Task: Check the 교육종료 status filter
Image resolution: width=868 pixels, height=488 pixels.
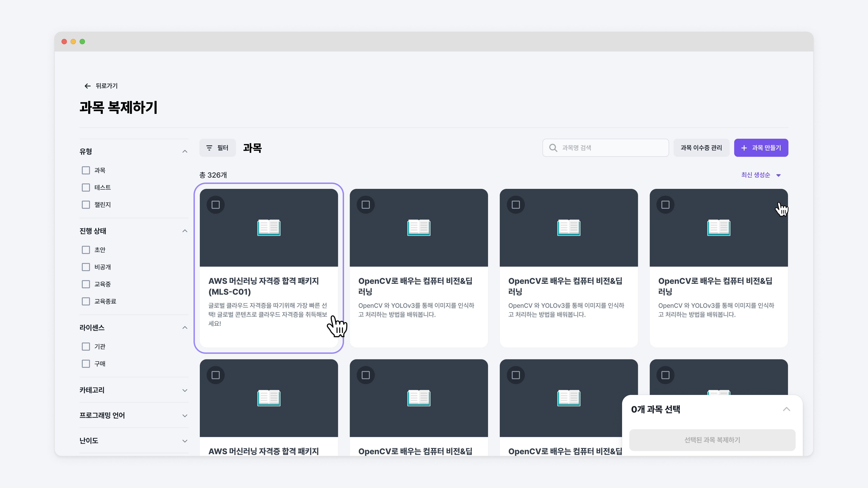Action: pyautogui.click(x=86, y=301)
